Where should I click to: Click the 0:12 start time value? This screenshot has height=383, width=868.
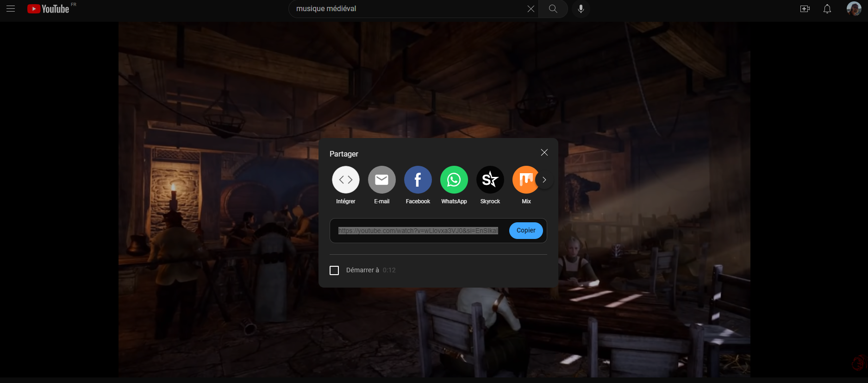pyautogui.click(x=389, y=270)
